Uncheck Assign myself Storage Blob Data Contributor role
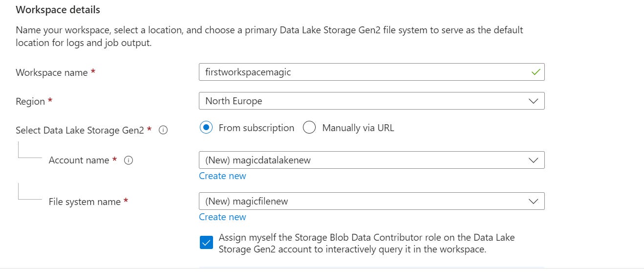 206,243
